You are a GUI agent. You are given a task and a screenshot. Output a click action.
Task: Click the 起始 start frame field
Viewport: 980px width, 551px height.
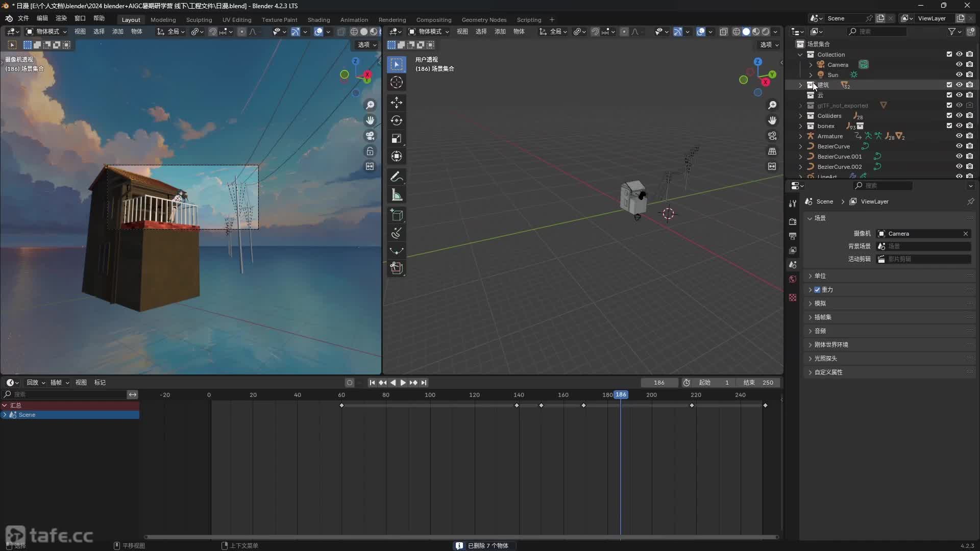click(714, 383)
